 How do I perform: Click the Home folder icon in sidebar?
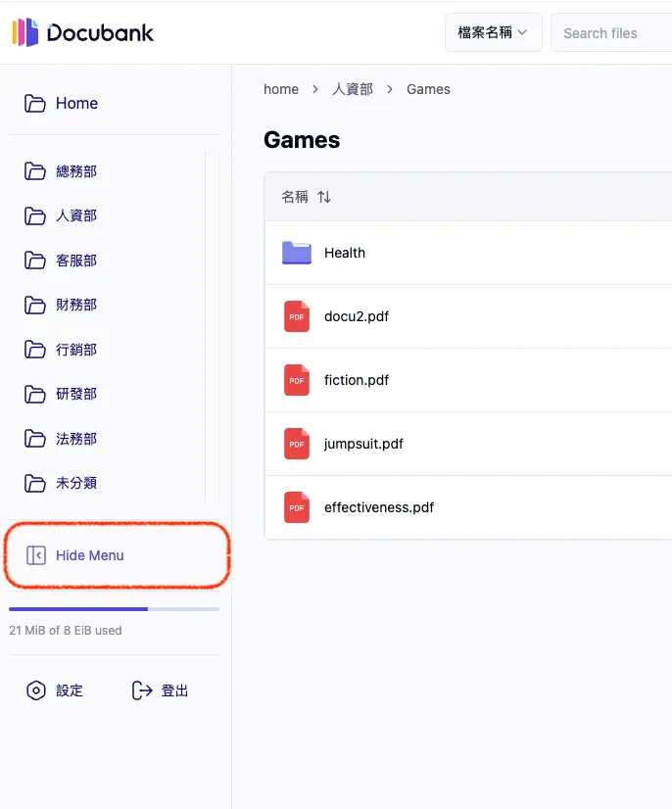pos(35,104)
